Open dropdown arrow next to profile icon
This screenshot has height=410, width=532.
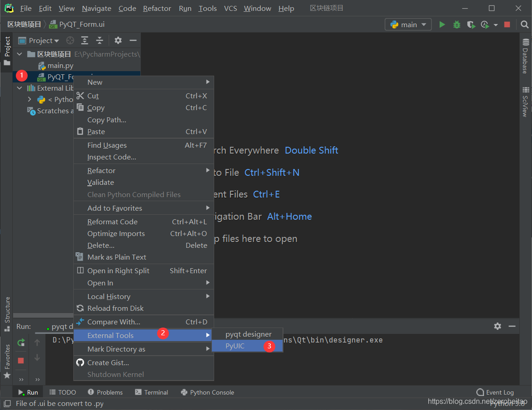[x=496, y=25]
